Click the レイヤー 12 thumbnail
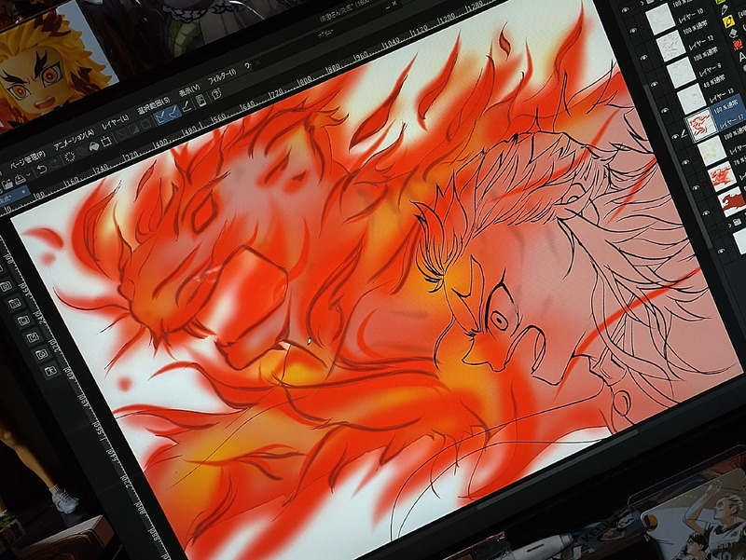 tap(670, 46)
